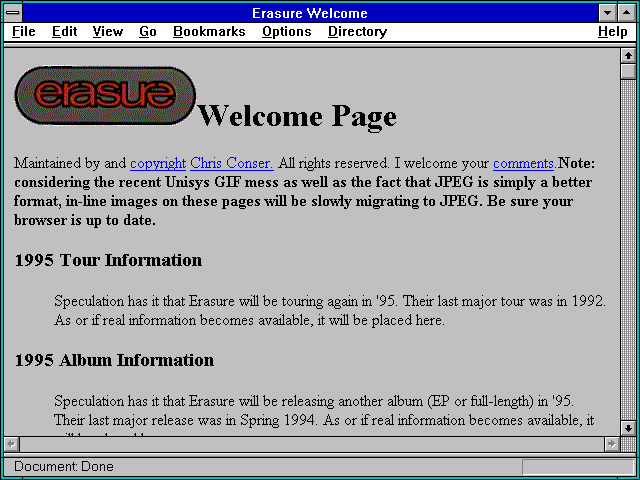
Task: Open the window control menu box
Action: [13, 13]
